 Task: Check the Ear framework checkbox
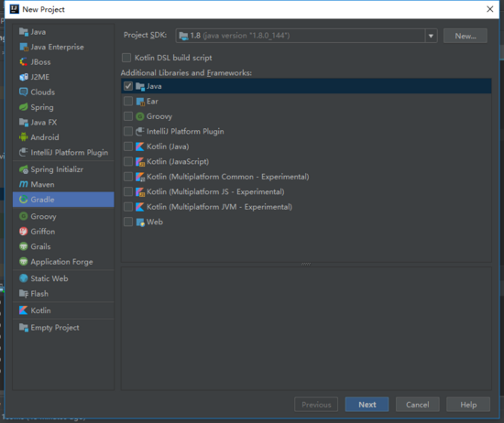pyautogui.click(x=128, y=102)
